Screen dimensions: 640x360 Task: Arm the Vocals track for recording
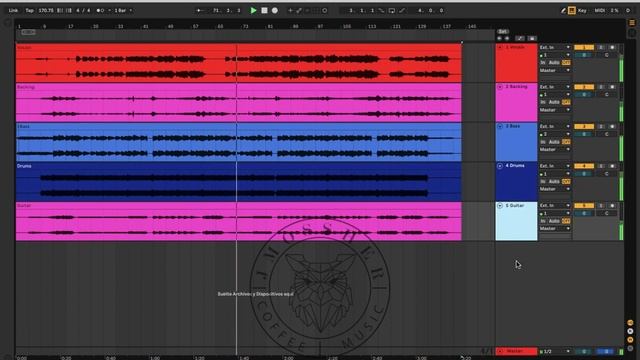[x=612, y=47]
